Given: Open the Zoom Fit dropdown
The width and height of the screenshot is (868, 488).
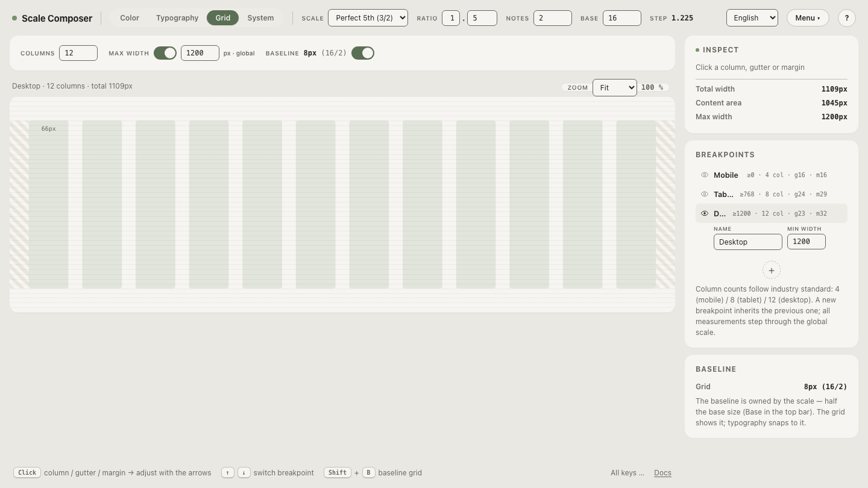Looking at the screenshot, I should pos(615,88).
